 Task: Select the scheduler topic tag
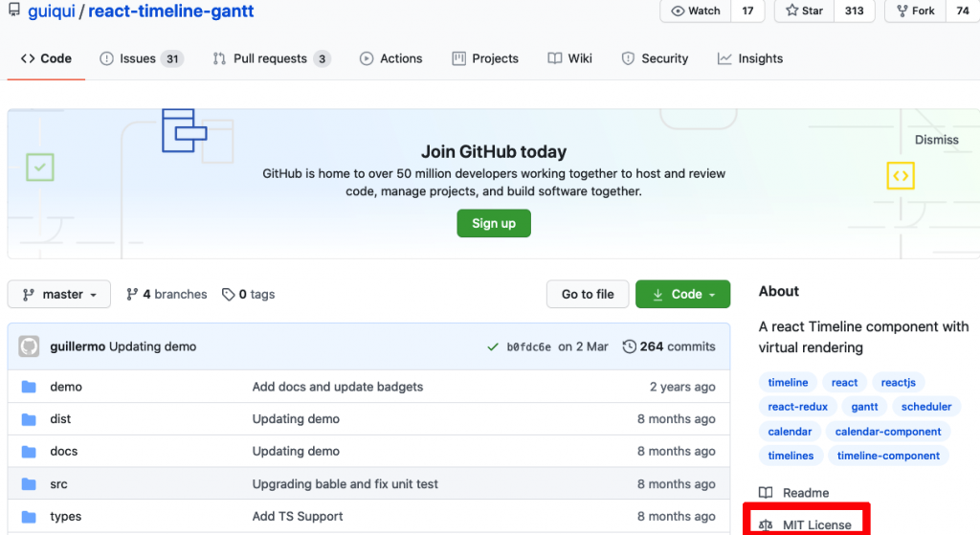(x=926, y=407)
